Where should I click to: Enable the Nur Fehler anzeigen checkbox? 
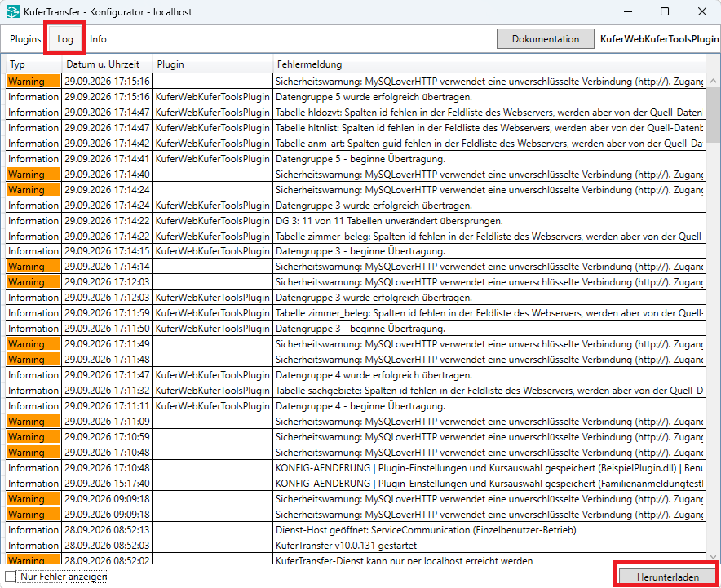tap(10, 576)
